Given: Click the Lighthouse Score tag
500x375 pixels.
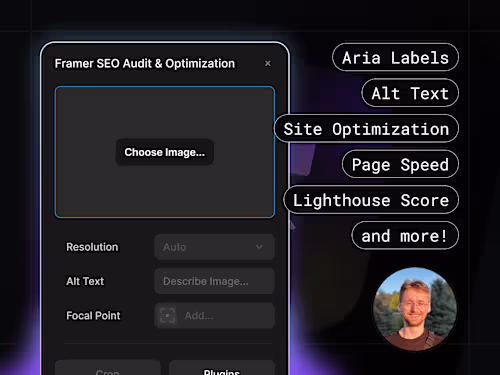Looking at the screenshot, I should pos(371,200).
